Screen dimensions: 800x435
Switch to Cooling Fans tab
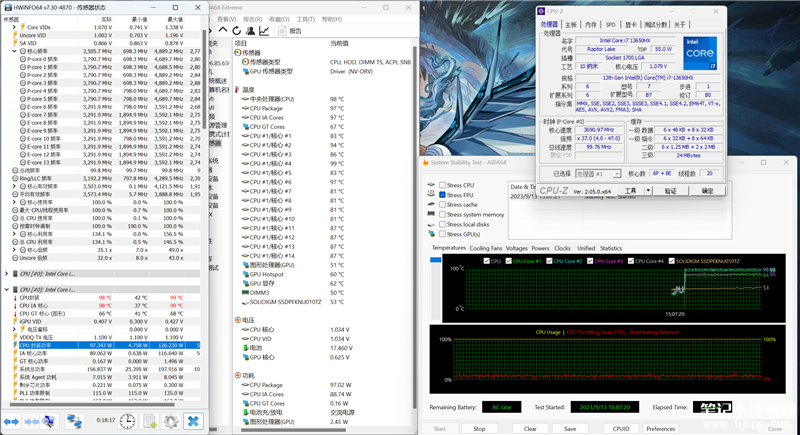tap(485, 248)
